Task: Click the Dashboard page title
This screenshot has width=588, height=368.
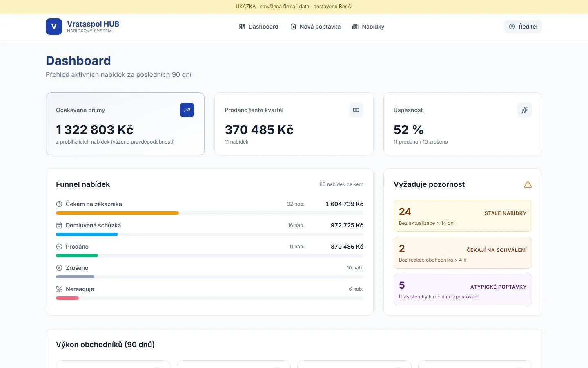Action: click(x=78, y=61)
